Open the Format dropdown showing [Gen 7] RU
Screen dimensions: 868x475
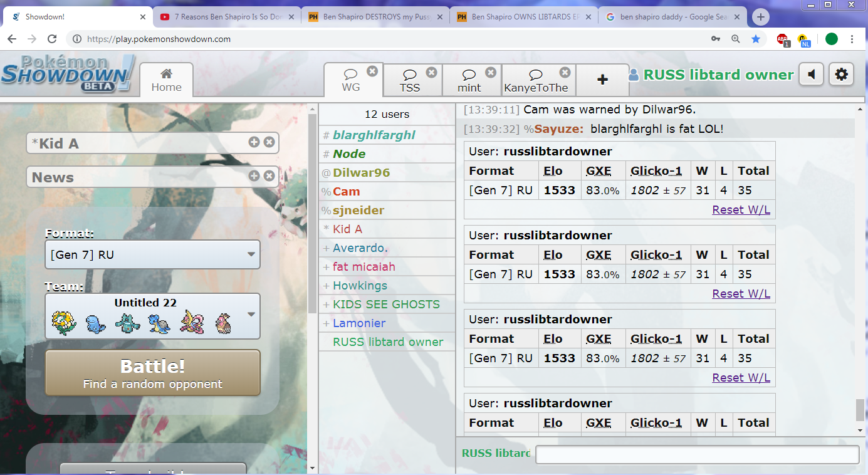coord(153,254)
